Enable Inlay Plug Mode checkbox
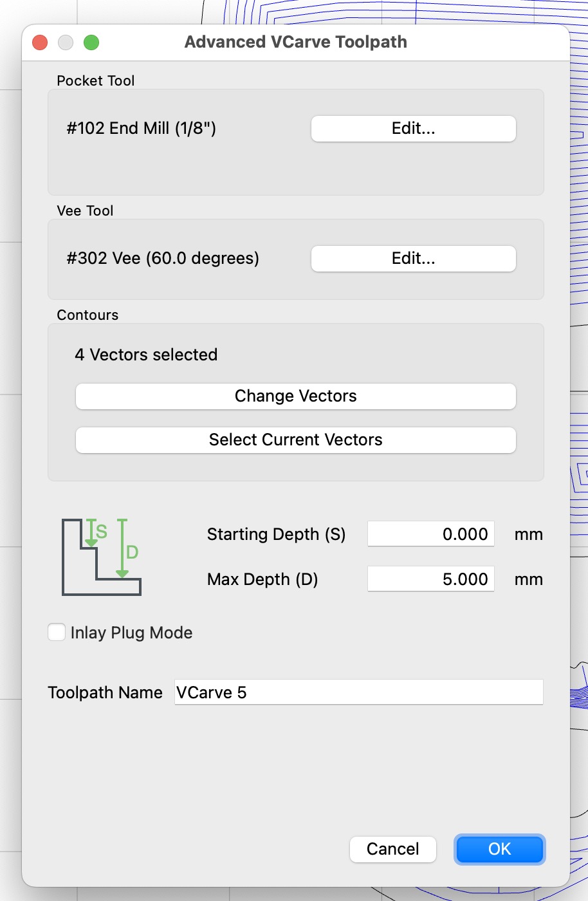Image resolution: width=588 pixels, height=901 pixels. coord(57,632)
